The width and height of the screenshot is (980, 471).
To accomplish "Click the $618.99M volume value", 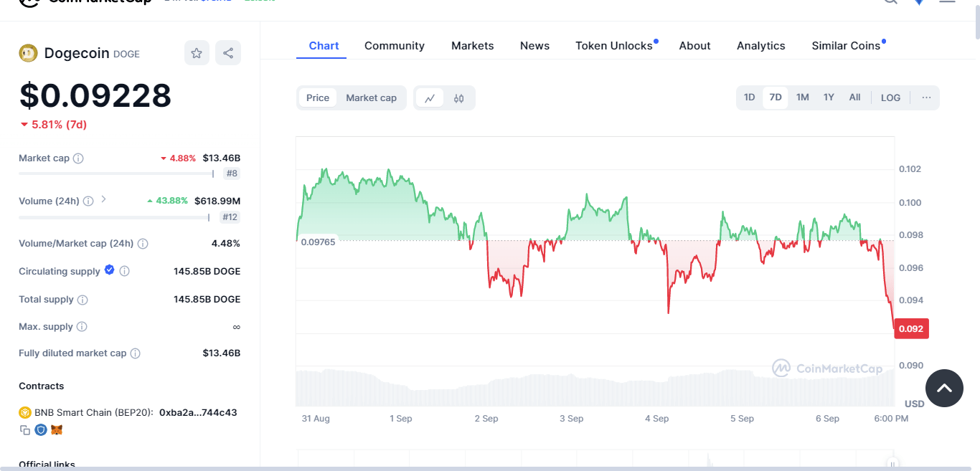I will (217, 201).
